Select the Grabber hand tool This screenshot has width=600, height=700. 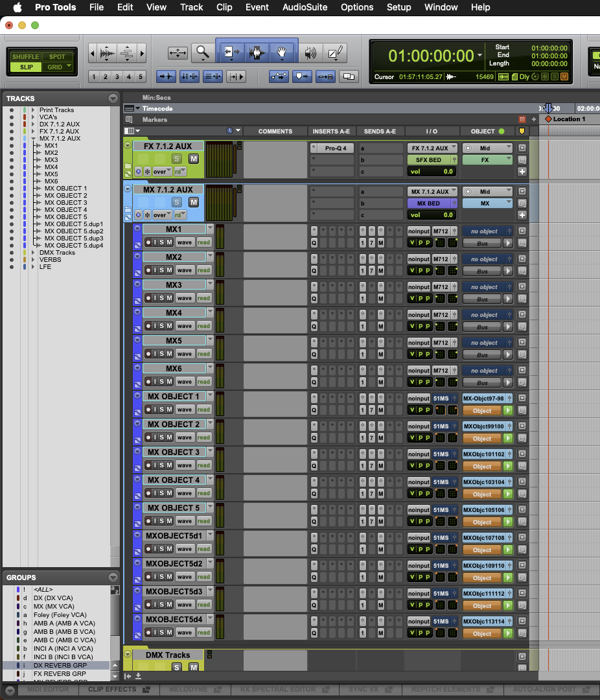[x=281, y=52]
